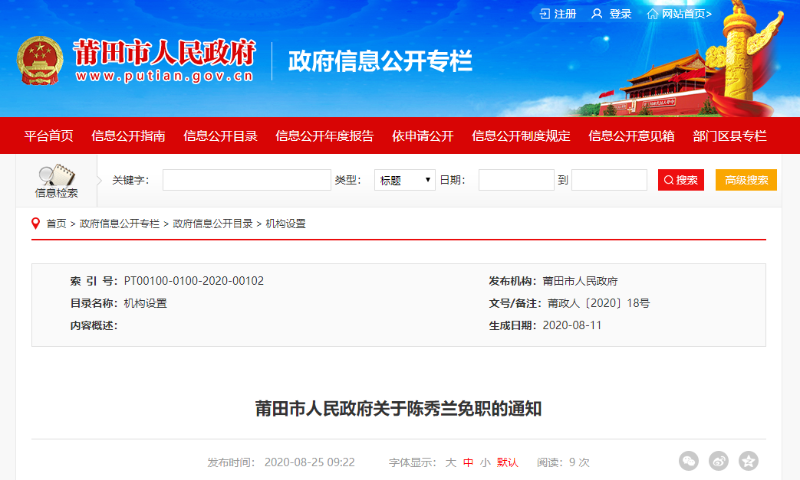The width and height of the screenshot is (800, 480).
Task: Click the 信息检索 magnifier icon
Action: point(55,176)
